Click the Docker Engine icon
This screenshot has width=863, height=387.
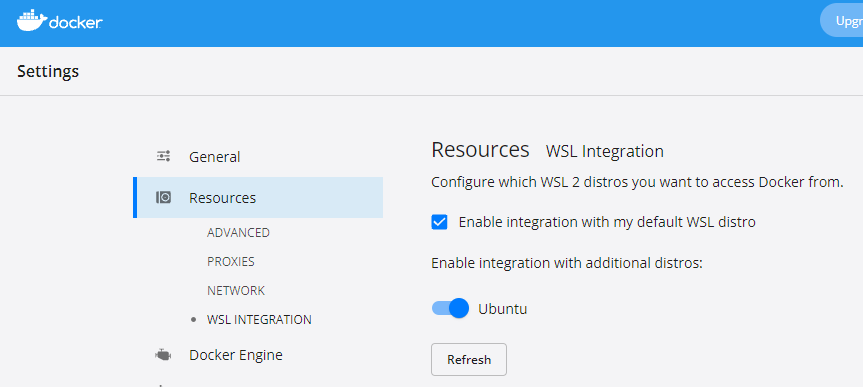(x=163, y=355)
